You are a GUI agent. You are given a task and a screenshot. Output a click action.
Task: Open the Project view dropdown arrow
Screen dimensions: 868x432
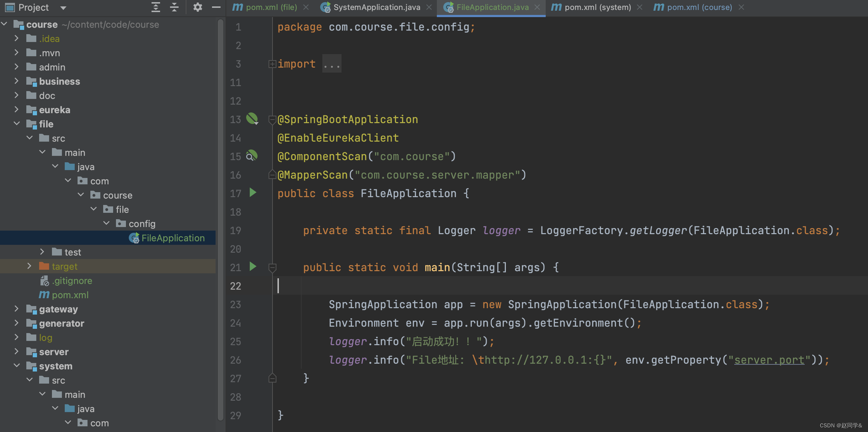(63, 7)
